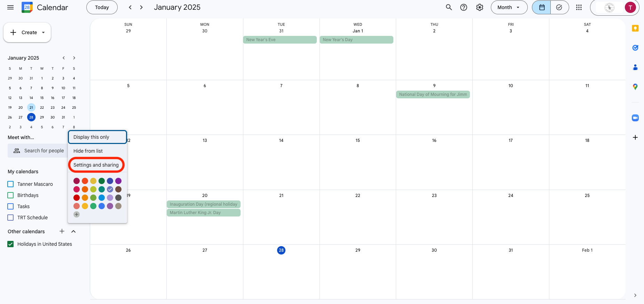Image resolution: width=644 pixels, height=304 pixels.
Task: Open the Support help icon
Action: click(464, 7)
